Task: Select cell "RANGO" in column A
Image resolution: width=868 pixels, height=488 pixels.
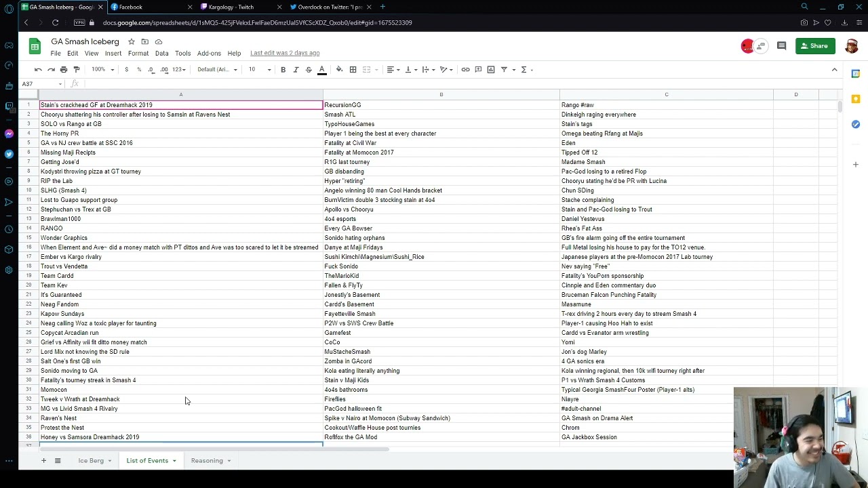Action: coord(181,228)
